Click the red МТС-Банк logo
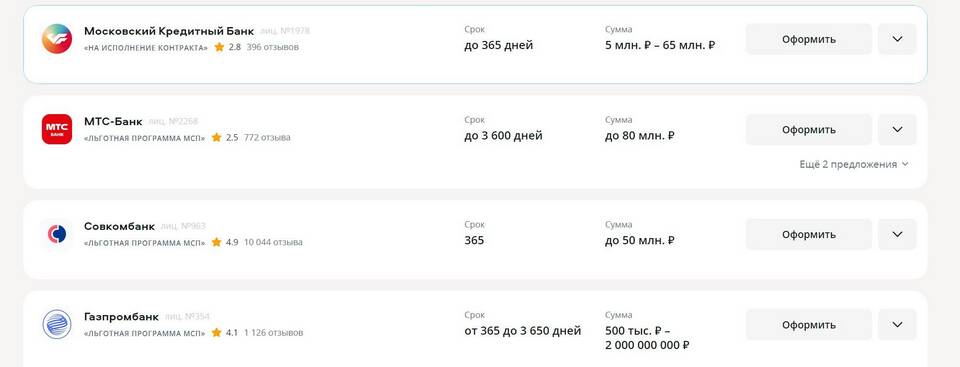 pos(57,129)
